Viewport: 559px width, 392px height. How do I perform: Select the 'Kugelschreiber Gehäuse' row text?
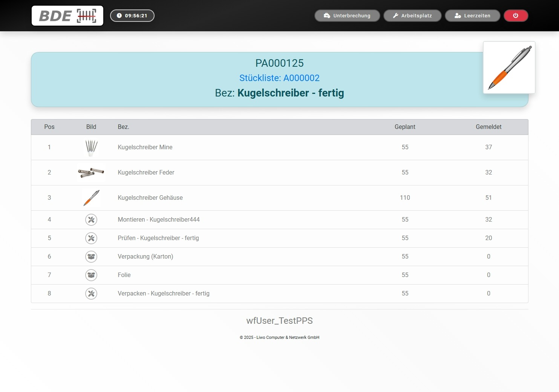coord(150,198)
